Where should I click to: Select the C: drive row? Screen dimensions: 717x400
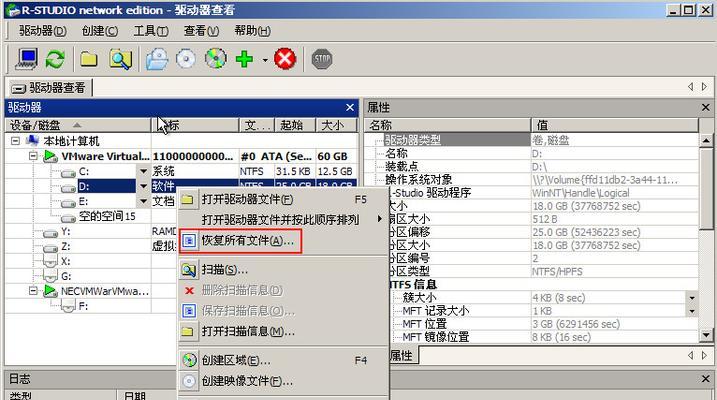tap(181, 171)
